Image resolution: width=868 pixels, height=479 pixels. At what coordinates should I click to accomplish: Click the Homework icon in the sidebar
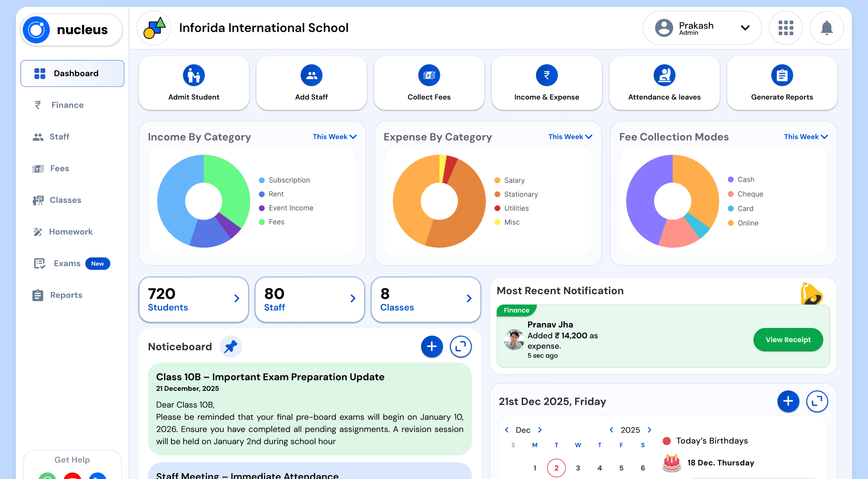[39, 232]
